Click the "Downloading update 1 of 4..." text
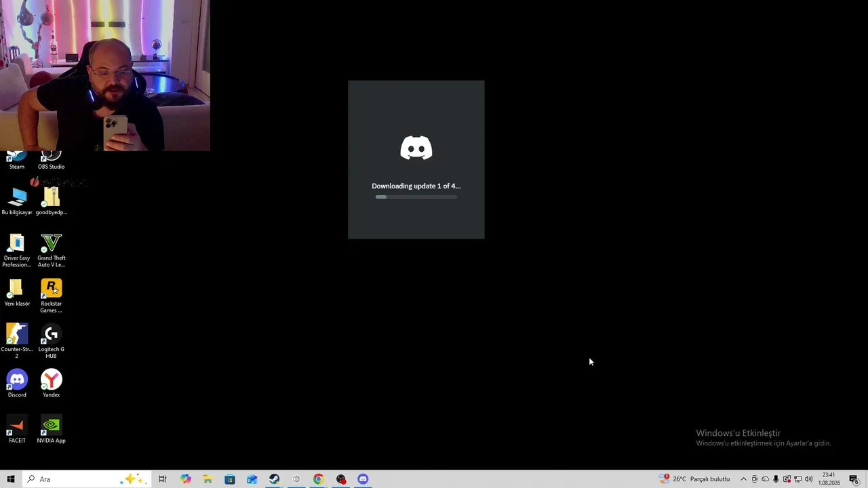This screenshot has height=488, width=868. (416, 186)
